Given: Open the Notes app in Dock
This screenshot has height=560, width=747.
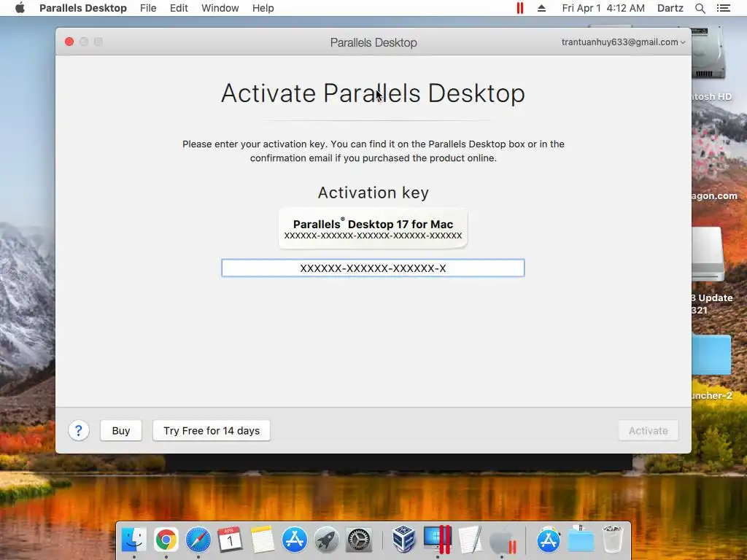Looking at the screenshot, I should pos(263,540).
